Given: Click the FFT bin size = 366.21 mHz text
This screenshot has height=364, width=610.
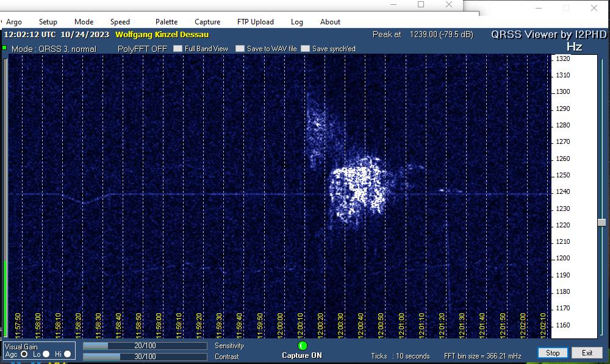Looking at the screenshot, I should tap(483, 356).
